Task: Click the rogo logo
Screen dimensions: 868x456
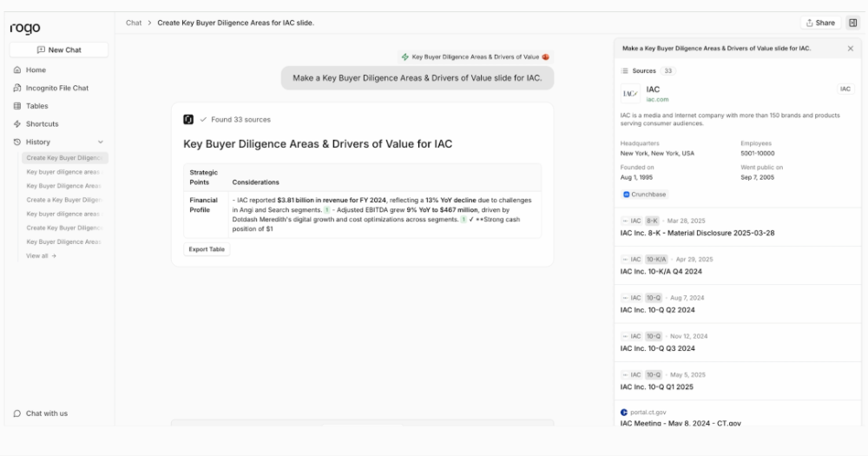Action: pos(25,28)
